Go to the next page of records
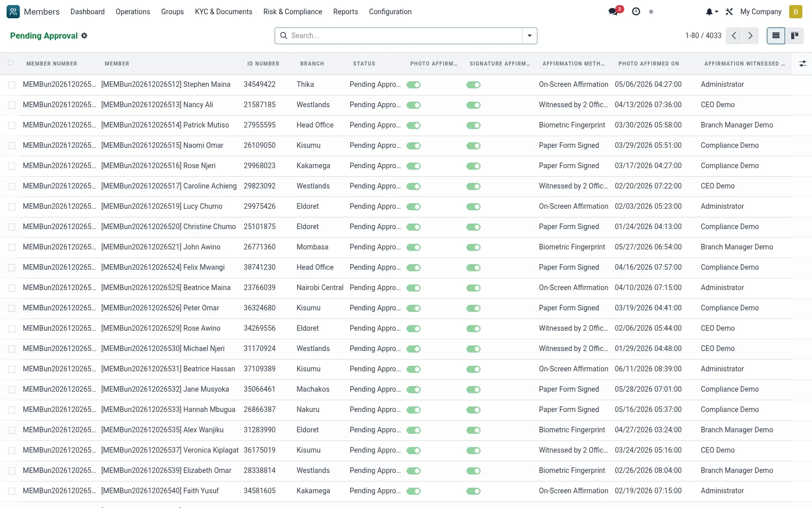Image resolution: width=812 pixels, height=508 pixels. [x=751, y=36]
